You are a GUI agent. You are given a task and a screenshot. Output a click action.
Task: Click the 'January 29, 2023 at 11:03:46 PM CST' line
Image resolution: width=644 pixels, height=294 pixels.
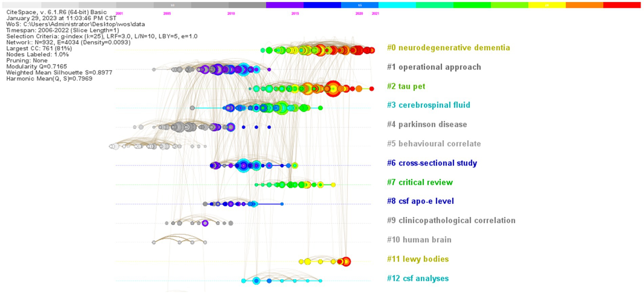coord(61,18)
